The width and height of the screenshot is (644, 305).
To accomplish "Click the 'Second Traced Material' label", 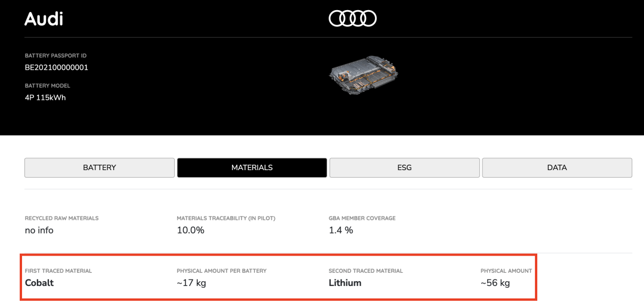I will (x=366, y=271).
